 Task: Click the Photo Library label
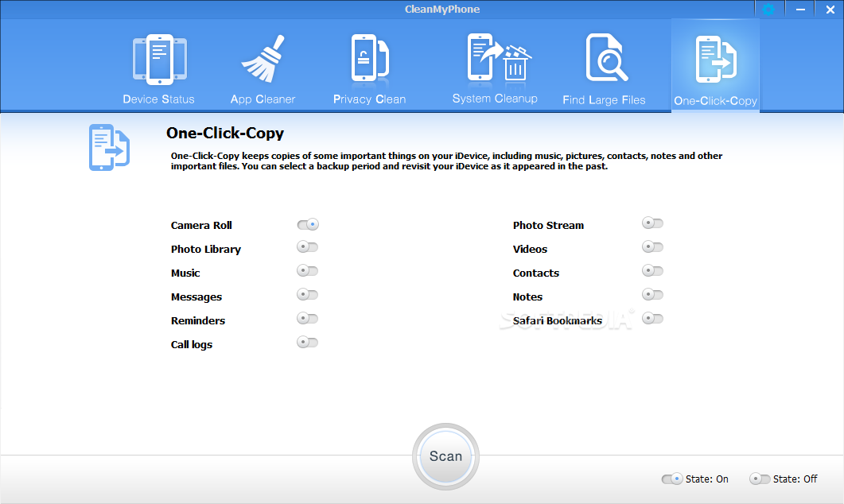[x=205, y=250]
